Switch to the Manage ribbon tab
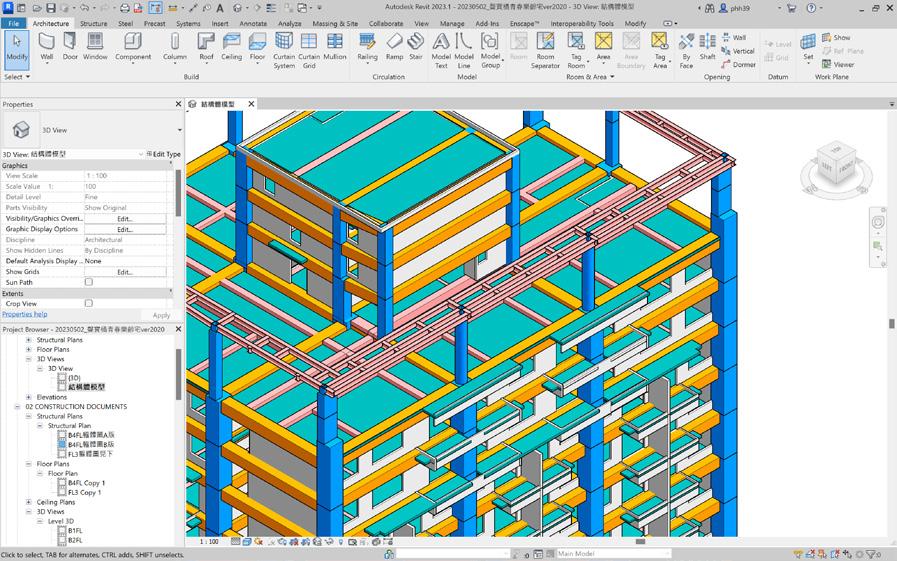This screenshot has width=897, height=561. point(452,23)
